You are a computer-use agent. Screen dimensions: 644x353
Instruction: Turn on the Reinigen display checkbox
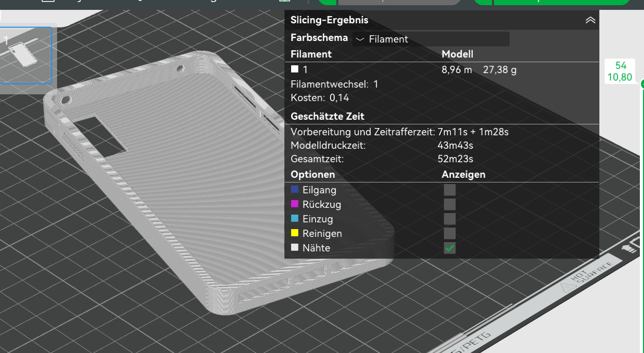(449, 234)
